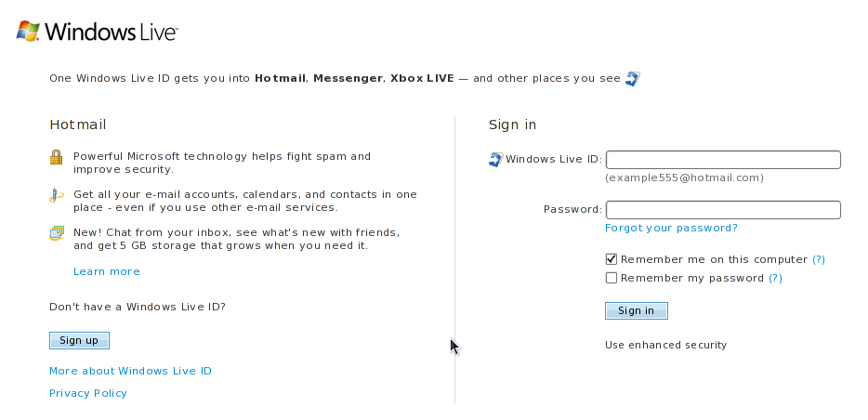Image resolution: width=868 pixels, height=420 pixels.
Task: Open help (?) for Remember me option
Action: 818,259
